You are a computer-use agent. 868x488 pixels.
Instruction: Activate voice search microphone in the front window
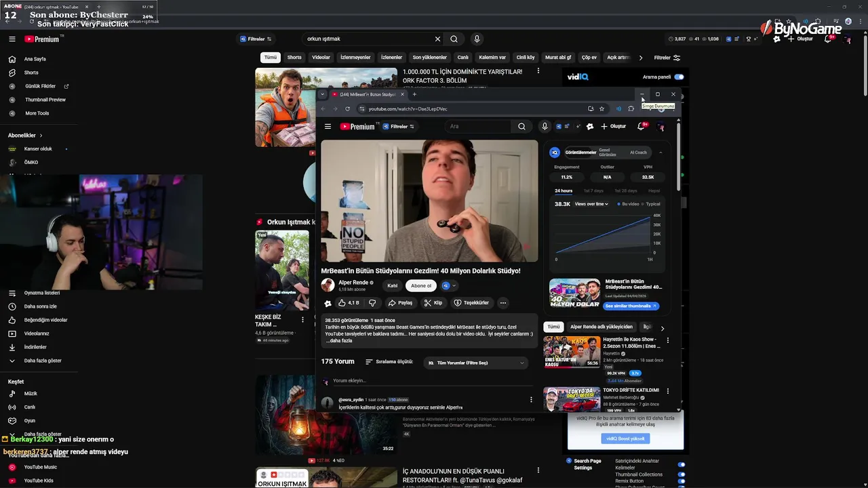click(x=544, y=126)
